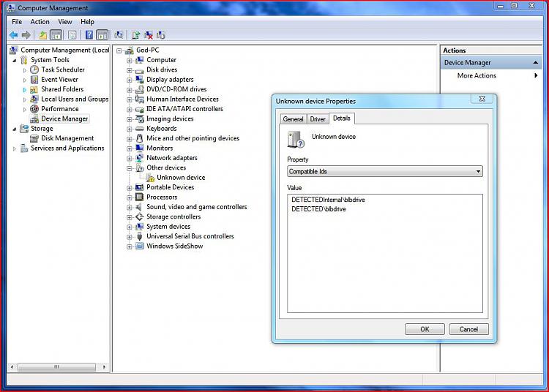Screen dimensions: 549x392
Task: Click the System devices icon
Action: point(139,226)
